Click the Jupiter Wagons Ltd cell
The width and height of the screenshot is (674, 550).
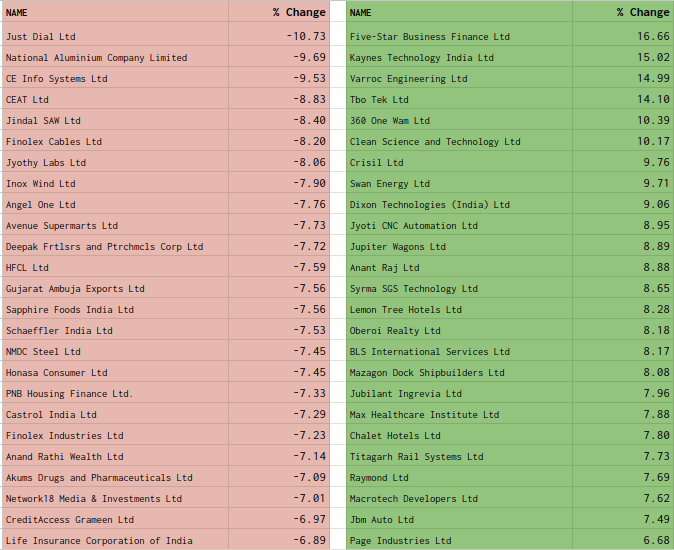[x=459, y=247]
